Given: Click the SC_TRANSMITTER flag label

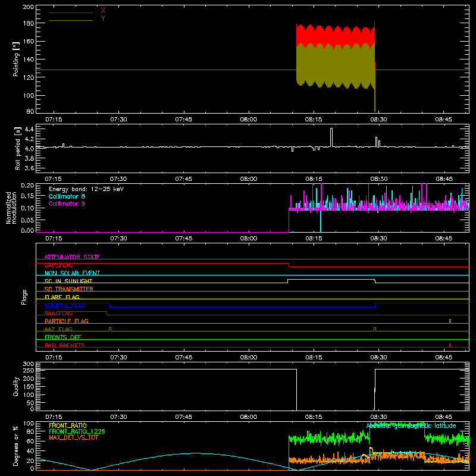Looking at the screenshot, I should pyautogui.click(x=68, y=289).
